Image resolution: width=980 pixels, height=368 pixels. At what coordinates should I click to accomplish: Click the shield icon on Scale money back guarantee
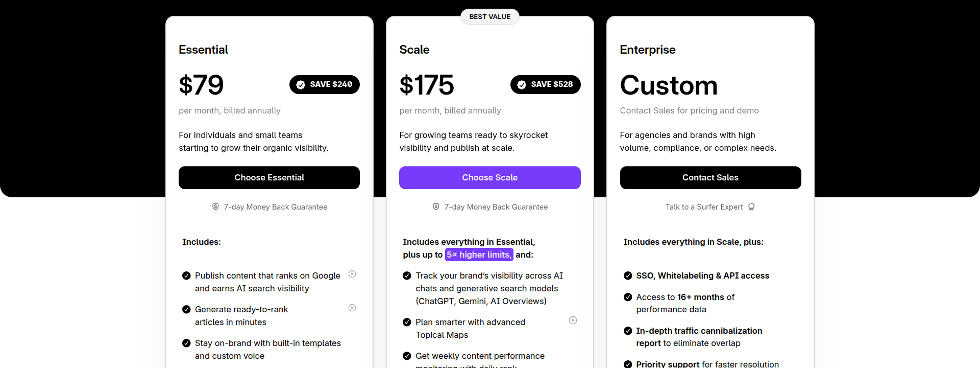point(435,206)
